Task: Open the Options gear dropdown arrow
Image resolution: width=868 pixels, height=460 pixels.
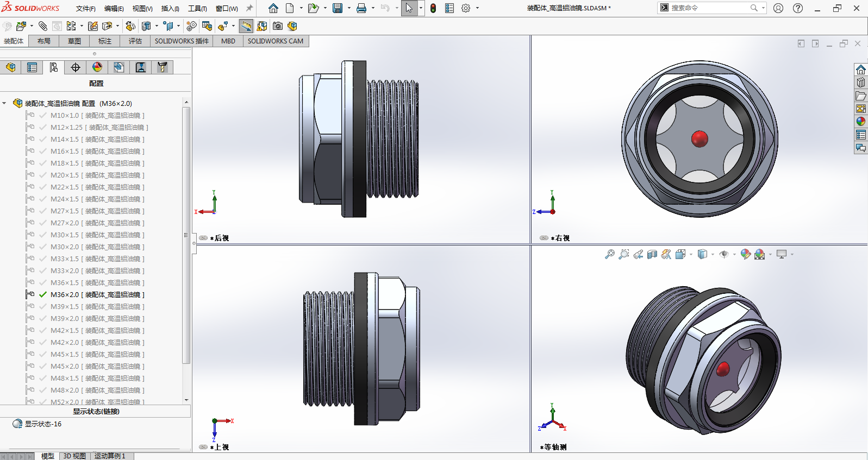Action: pos(478,8)
